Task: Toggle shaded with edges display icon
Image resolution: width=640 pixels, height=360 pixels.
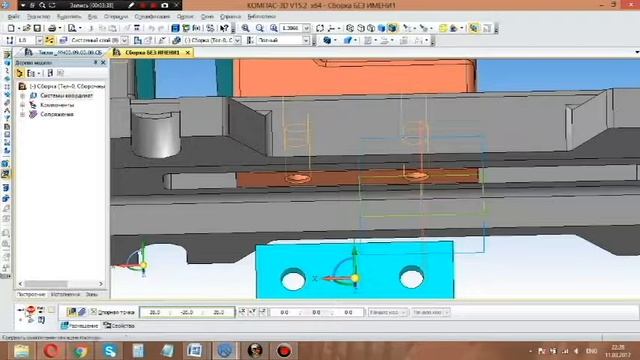Action: [x=393, y=28]
